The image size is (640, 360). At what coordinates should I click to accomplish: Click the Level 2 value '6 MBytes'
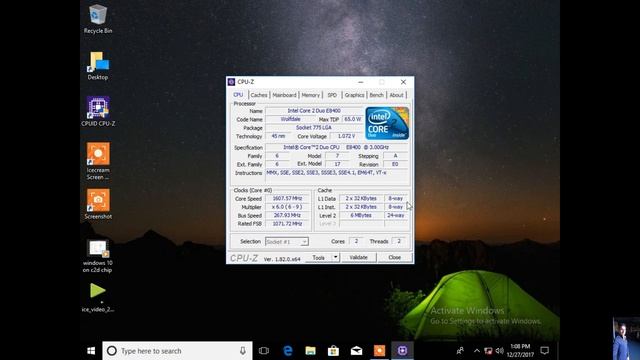point(361,215)
